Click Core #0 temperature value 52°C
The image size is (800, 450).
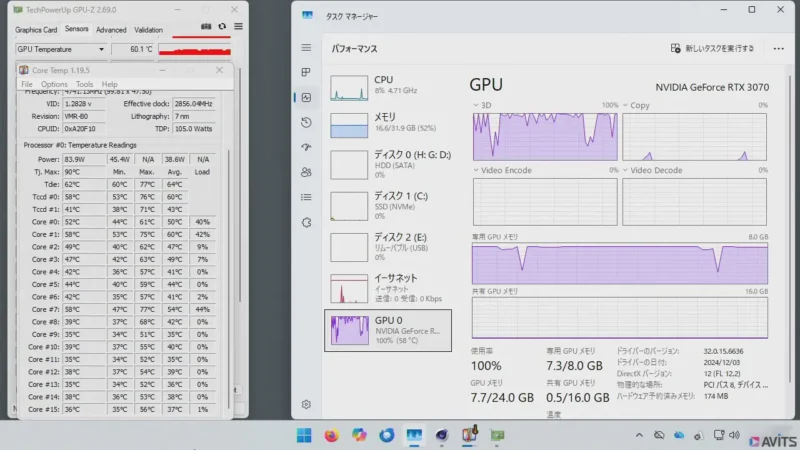click(84, 222)
